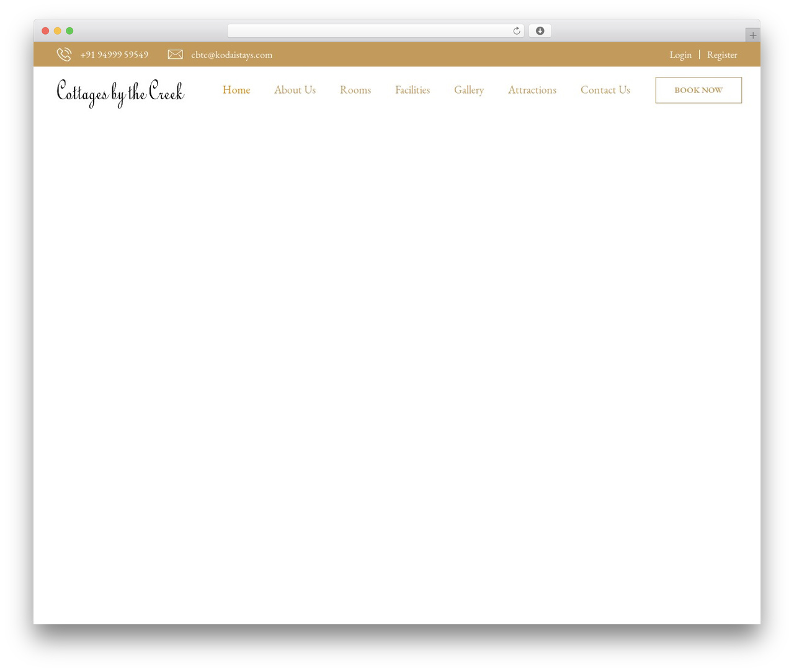Call the number +91 94999 59549
Viewport: 794px width, 672px height.
coord(114,55)
